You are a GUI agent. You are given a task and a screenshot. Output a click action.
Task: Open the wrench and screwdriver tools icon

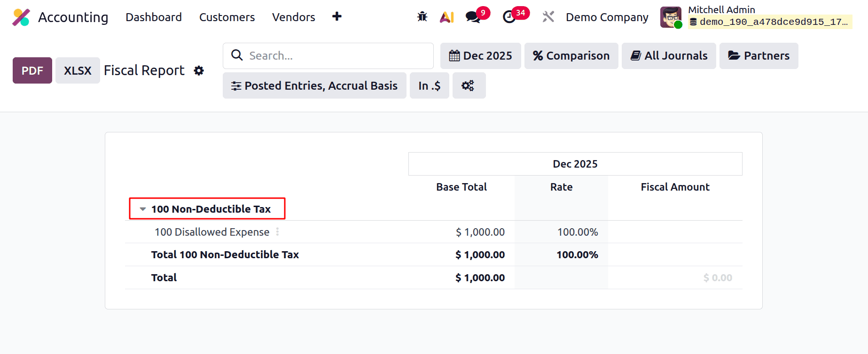pyautogui.click(x=548, y=17)
